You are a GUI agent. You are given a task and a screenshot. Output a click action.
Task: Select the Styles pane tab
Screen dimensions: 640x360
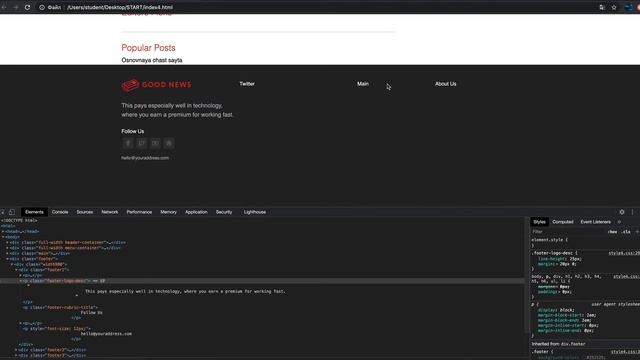[539, 222]
